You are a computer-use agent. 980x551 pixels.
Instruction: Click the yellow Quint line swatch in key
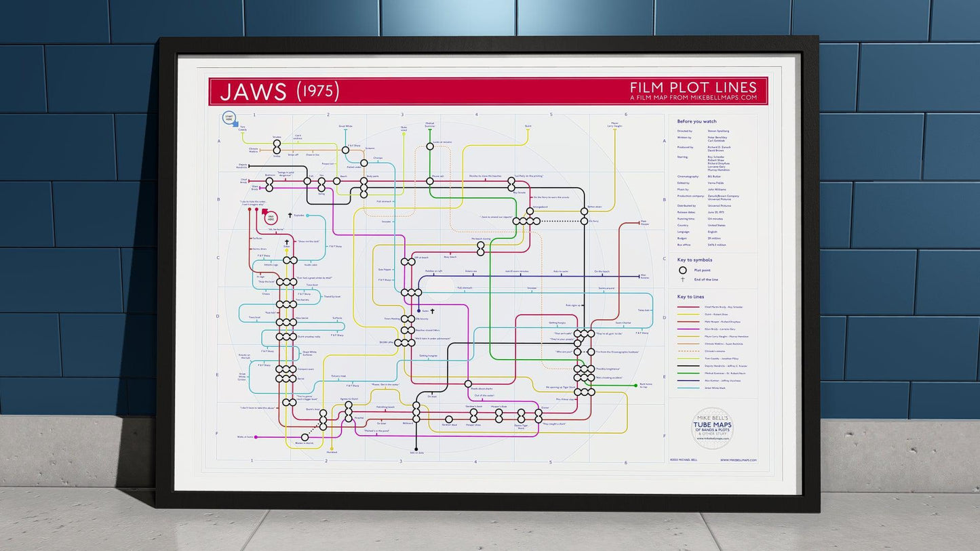(688, 314)
